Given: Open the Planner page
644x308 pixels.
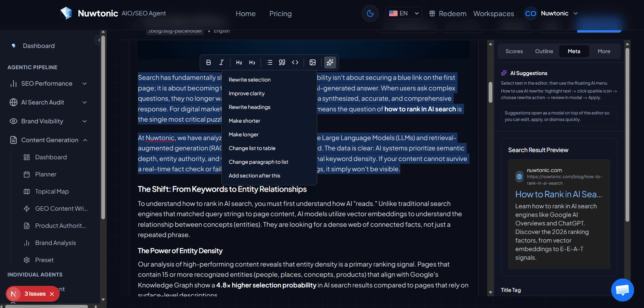Looking at the screenshot, I should (46, 174).
